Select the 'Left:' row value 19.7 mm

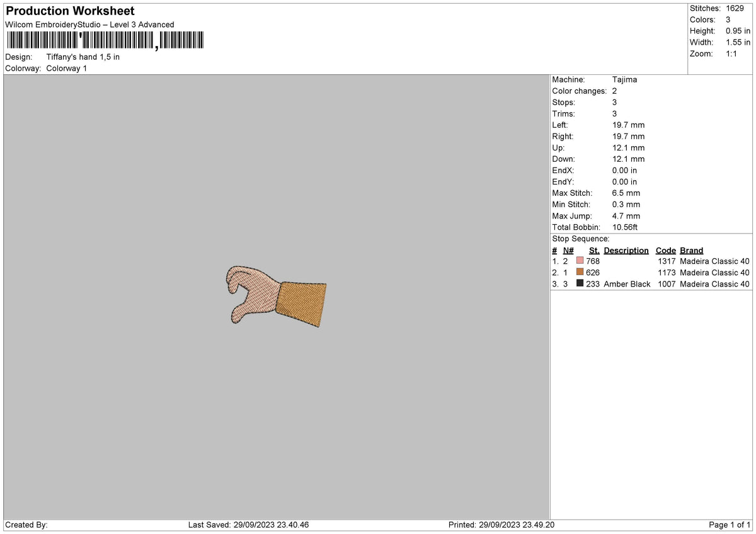point(628,125)
